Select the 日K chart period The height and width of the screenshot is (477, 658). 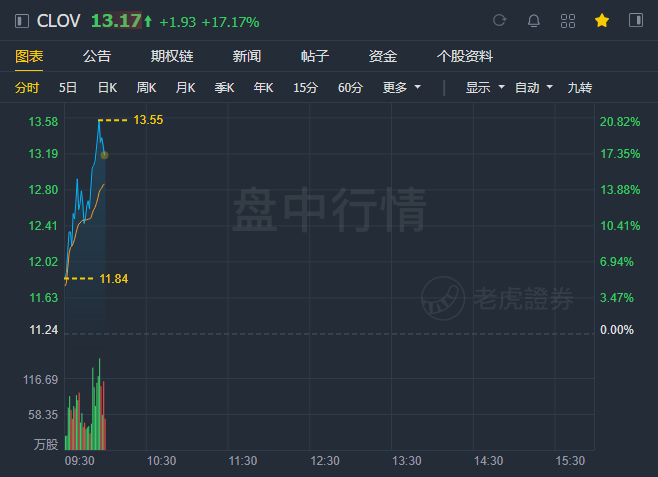tap(107, 88)
